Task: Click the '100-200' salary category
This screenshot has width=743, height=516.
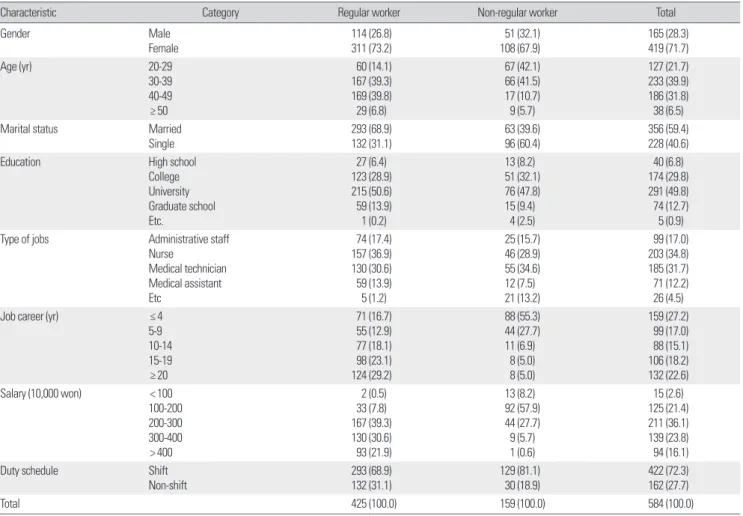Action: point(165,408)
